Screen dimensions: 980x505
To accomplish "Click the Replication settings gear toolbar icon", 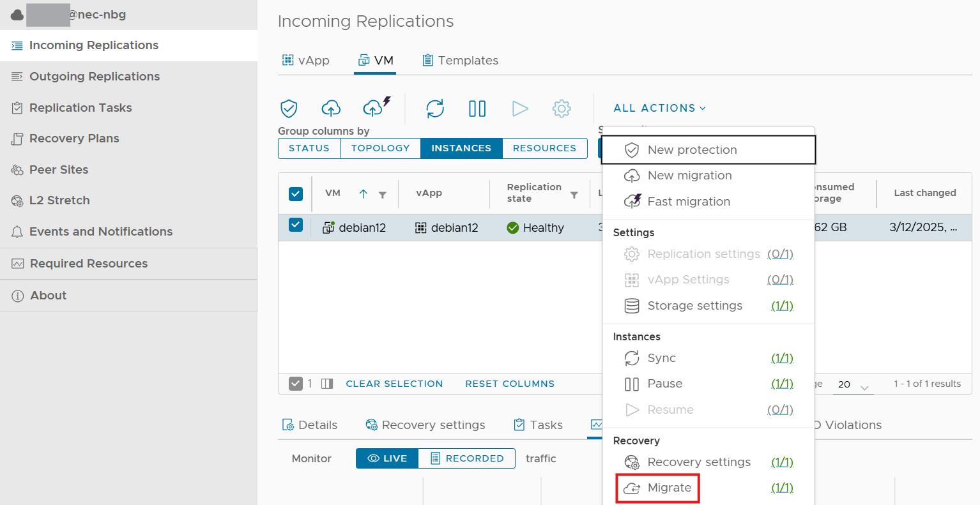I will pyautogui.click(x=562, y=109).
